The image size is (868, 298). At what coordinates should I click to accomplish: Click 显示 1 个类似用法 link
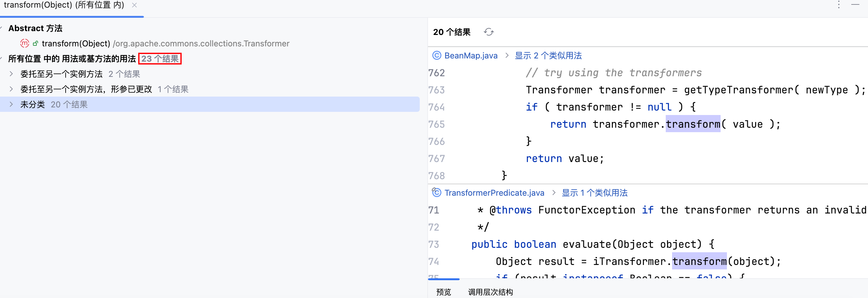pyautogui.click(x=594, y=193)
